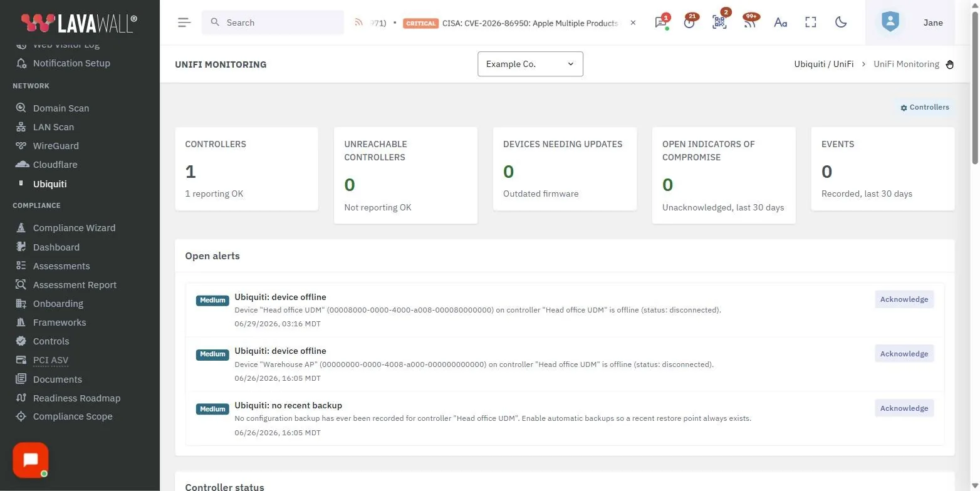Viewport: 980px width, 491px height.
Task: Acknowledge the Warehouse AP offline alert
Action: click(904, 354)
